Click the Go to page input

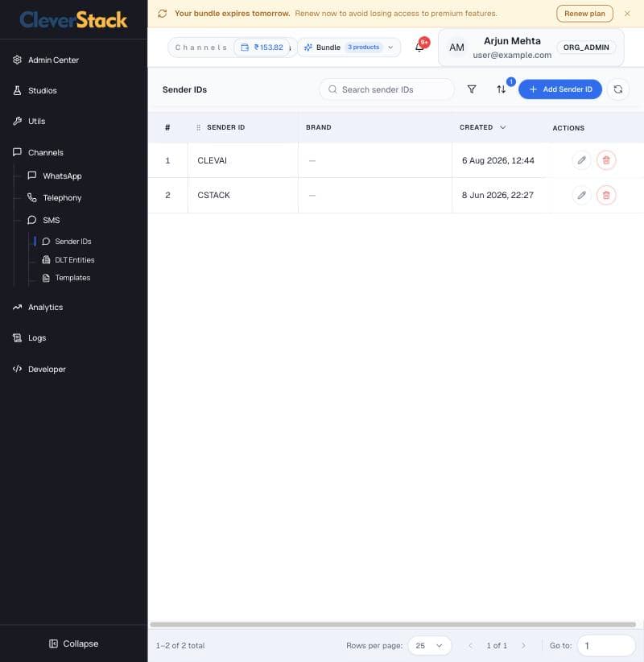[x=606, y=646]
